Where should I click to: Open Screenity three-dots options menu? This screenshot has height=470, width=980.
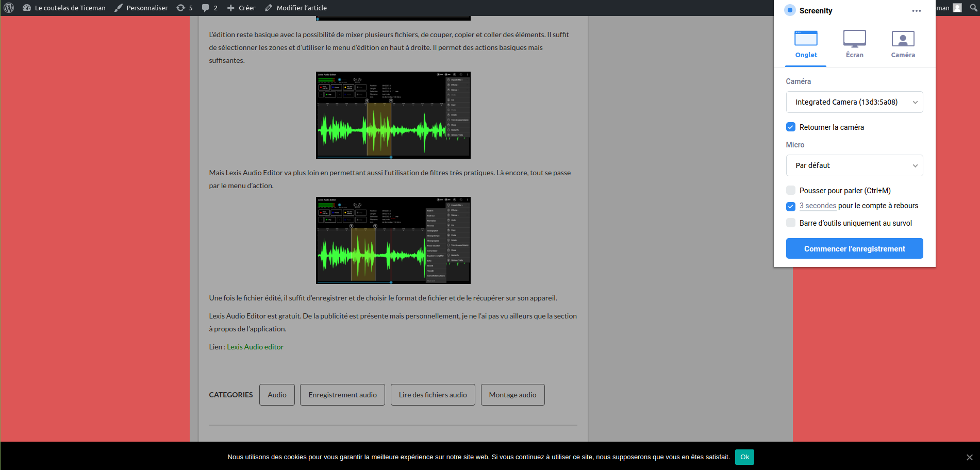pos(916,11)
